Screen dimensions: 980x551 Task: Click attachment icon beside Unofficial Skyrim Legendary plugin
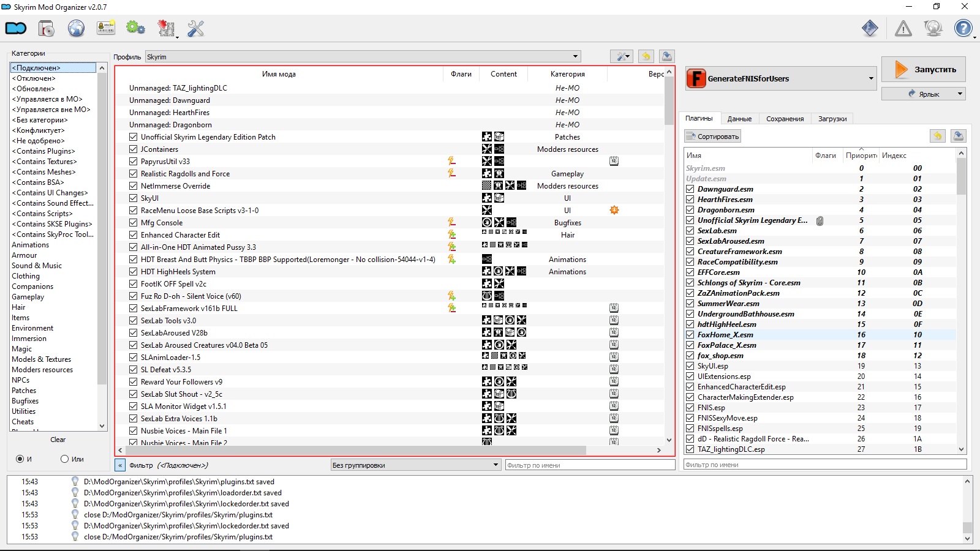[x=820, y=220]
